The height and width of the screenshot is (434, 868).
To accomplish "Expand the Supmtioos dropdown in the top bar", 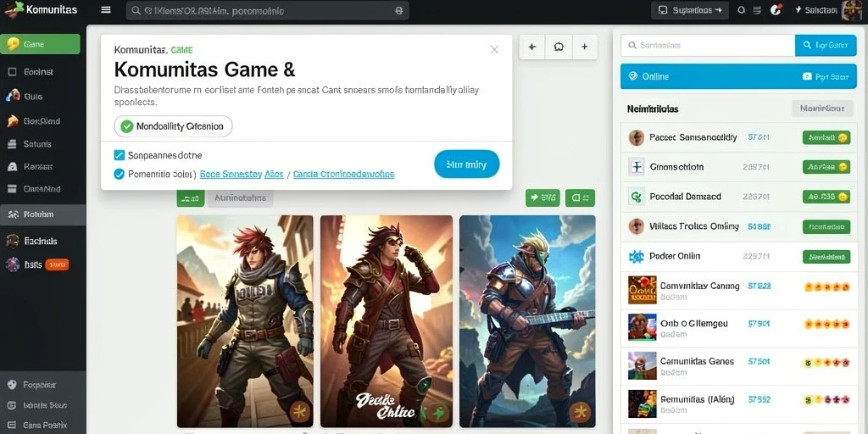I will click(x=690, y=10).
